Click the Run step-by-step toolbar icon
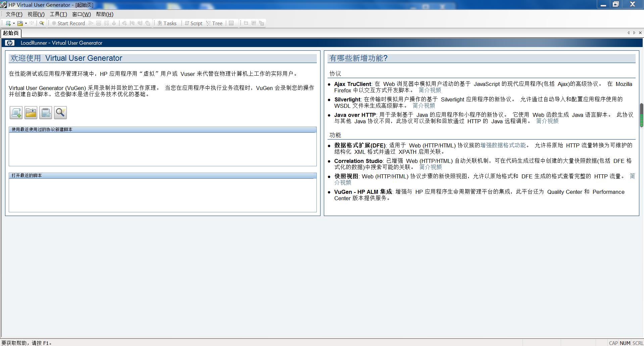The image size is (644, 346). point(114,23)
